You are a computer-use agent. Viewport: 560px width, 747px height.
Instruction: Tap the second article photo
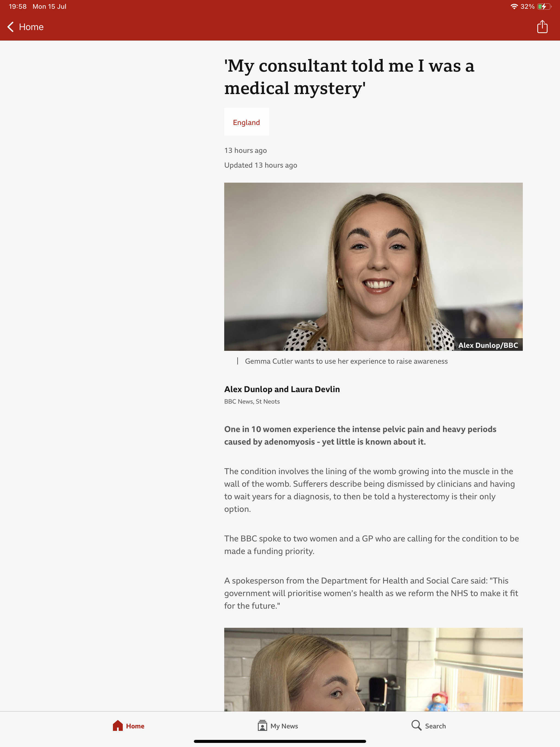click(373, 669)
